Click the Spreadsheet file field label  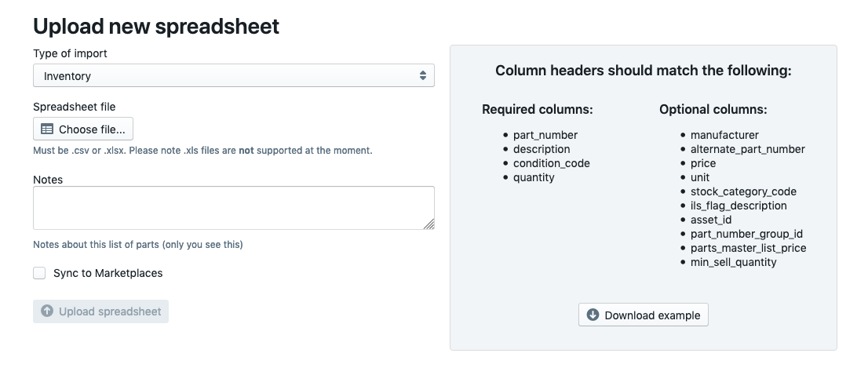(x=74, y=107)
